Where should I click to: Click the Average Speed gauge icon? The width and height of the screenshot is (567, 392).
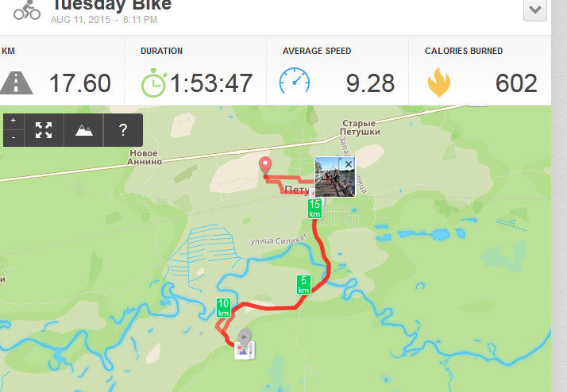[x=295, y=81]
